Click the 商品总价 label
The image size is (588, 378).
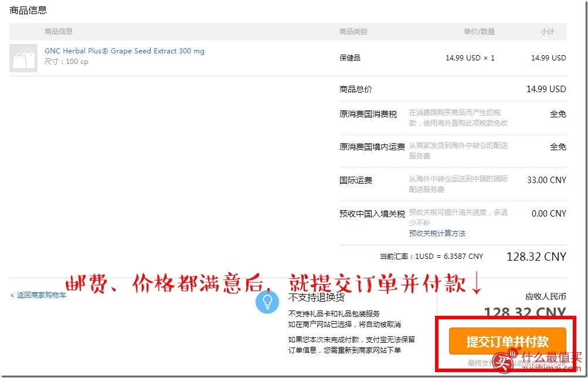point(356,89)
